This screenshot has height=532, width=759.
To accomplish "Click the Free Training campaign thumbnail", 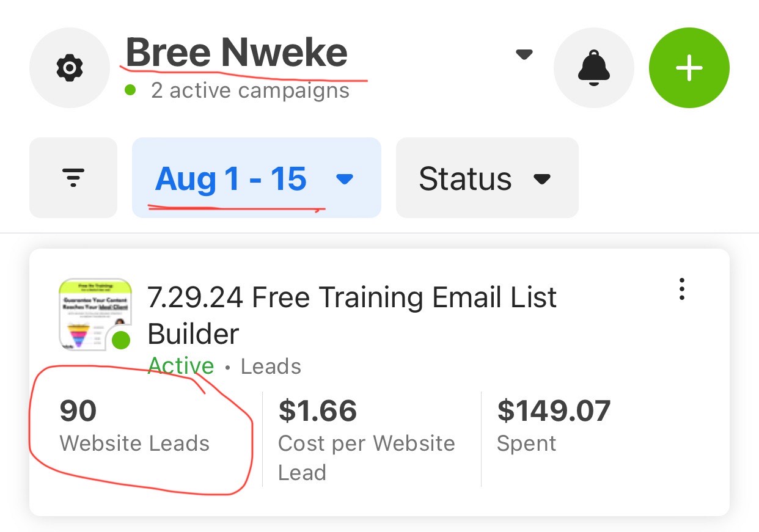I will coord(92,313).
